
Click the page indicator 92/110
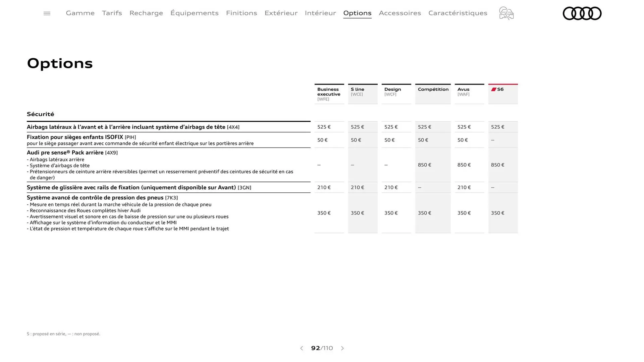[322, 348]
